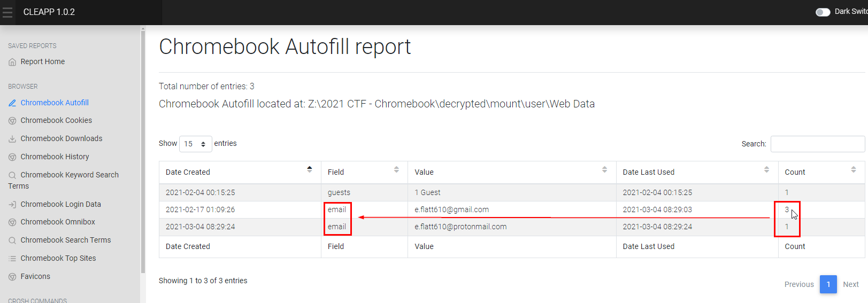Click the Favicons chrome icon
868x303 pixels.
12,277
